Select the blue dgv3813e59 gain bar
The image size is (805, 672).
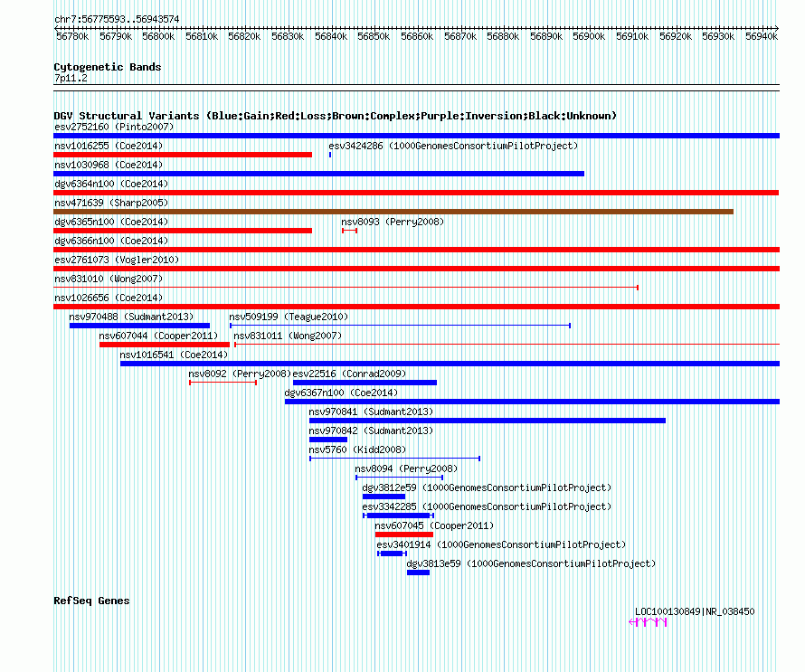[x=419, y=573]
